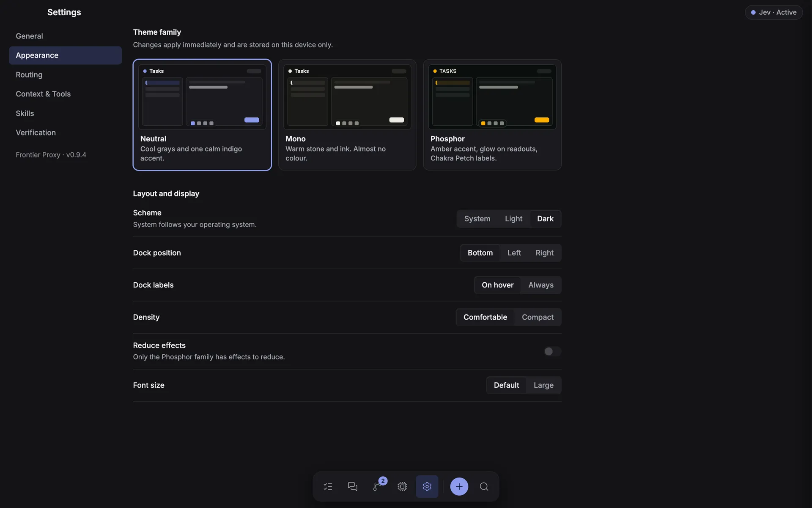812x508 pixels.
Task: Select Default font size
Action: point(506,385)
